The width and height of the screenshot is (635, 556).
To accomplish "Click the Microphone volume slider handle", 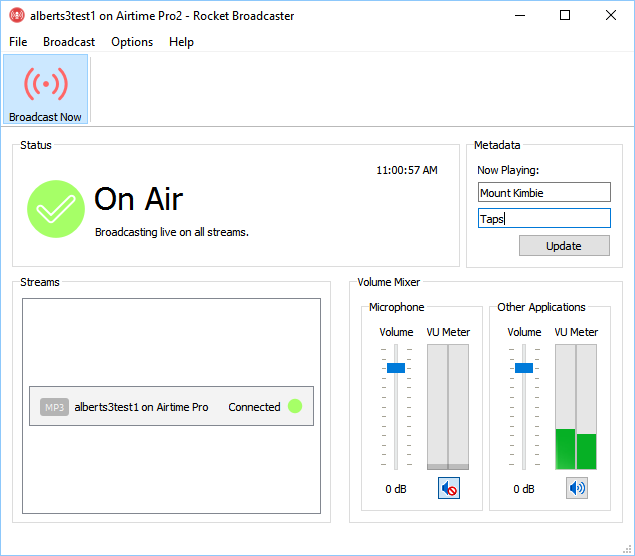I will point(396,368).
